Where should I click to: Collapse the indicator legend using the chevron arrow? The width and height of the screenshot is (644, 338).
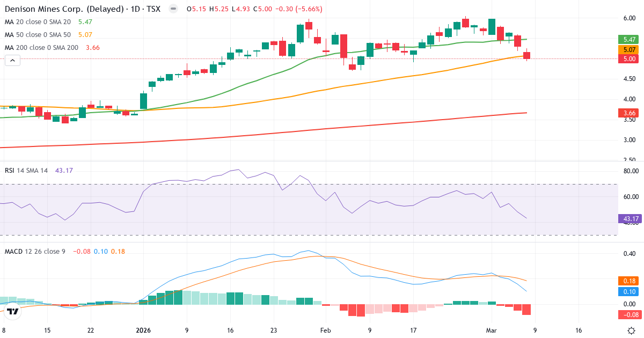[11, 60]
